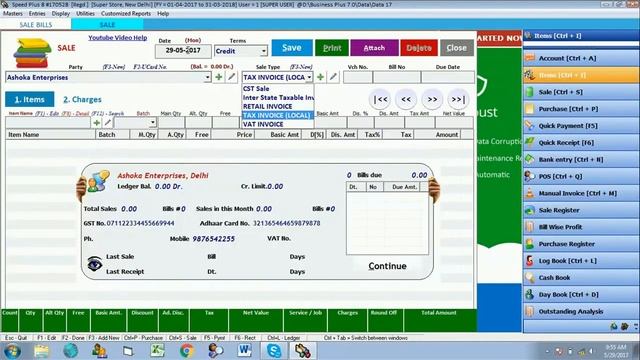Click the Save button

[x=292, y=48]
